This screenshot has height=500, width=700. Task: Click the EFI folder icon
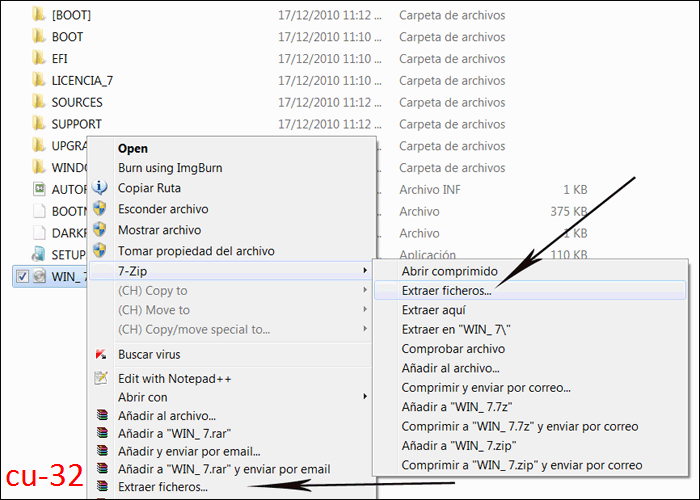[39, 58]
